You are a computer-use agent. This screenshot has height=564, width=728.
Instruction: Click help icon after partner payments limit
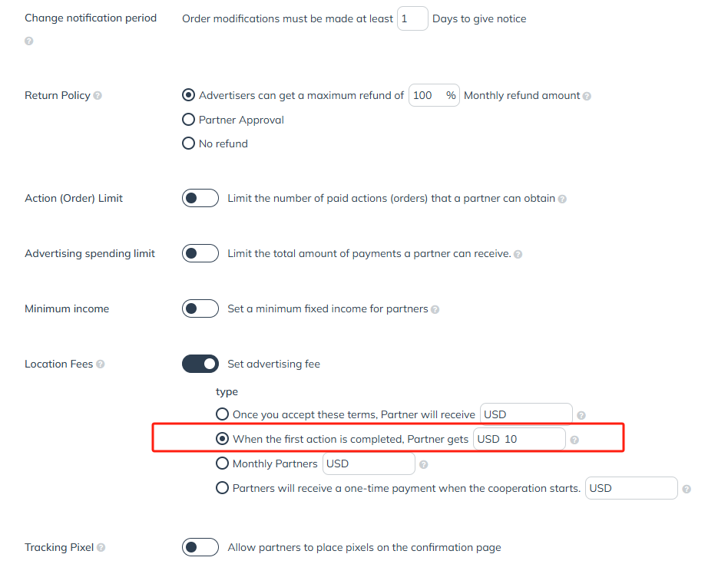[518, 254]
